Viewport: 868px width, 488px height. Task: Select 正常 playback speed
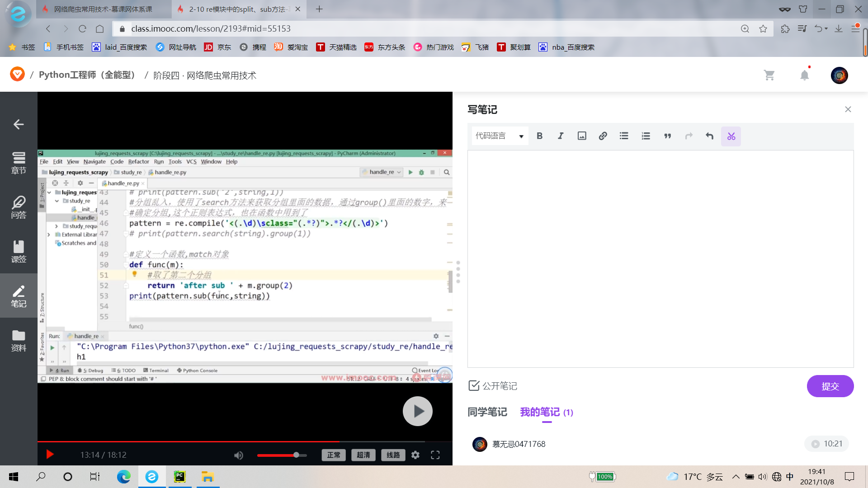(334, 455)
